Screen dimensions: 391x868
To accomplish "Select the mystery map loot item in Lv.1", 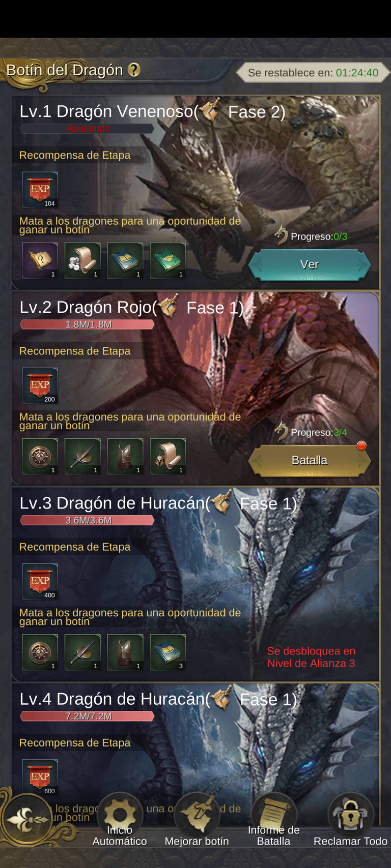I will [40, 260].
